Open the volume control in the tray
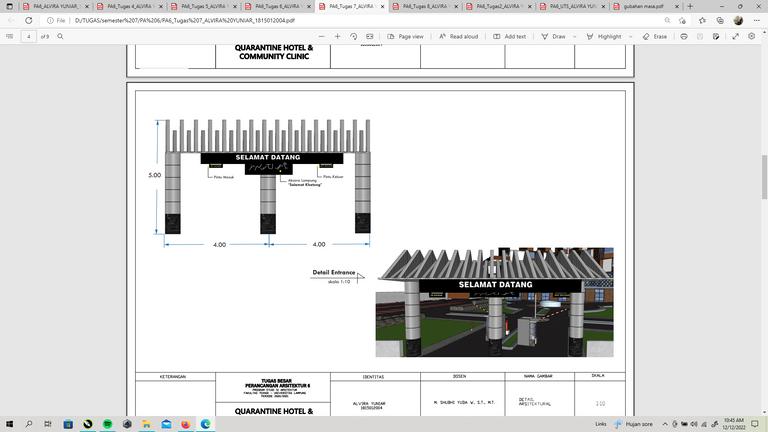The width and height of the screenshot is (768, 432). click(x=694, y=424)
